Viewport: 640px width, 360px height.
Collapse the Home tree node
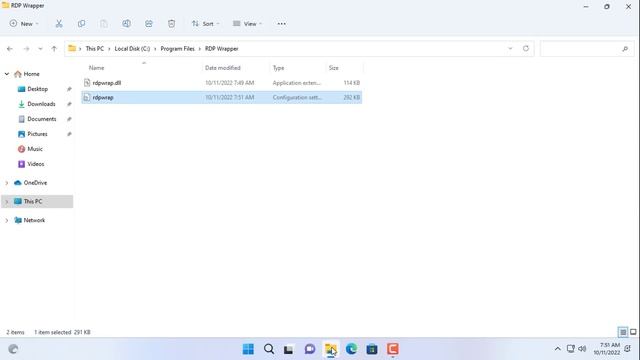coord(7,74)
